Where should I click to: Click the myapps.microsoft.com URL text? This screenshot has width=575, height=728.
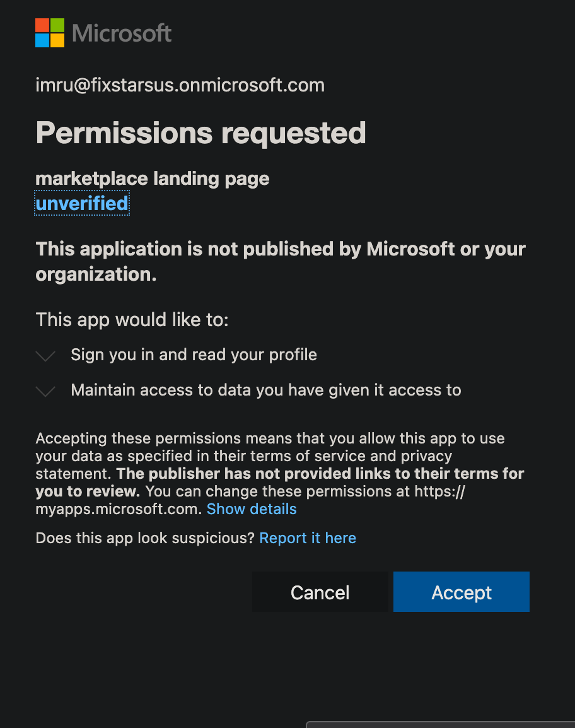pyautogui.click(x=120, y=509)
